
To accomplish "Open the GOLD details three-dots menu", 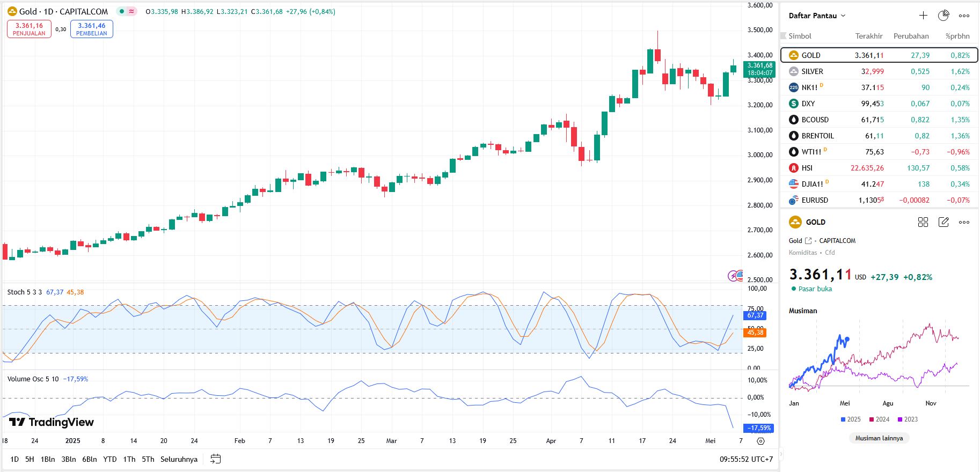I will tap(964, 222).
